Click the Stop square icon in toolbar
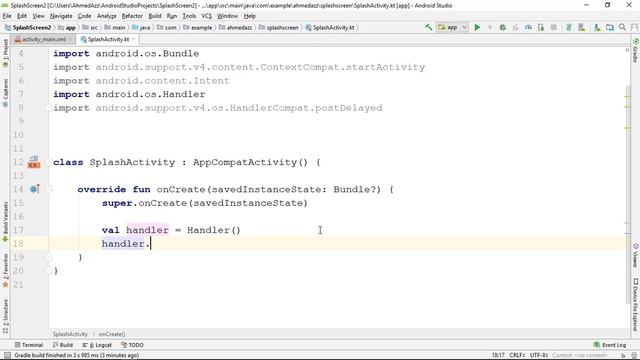The width and height of the screenshot is (640, 360). click(553, 27)
